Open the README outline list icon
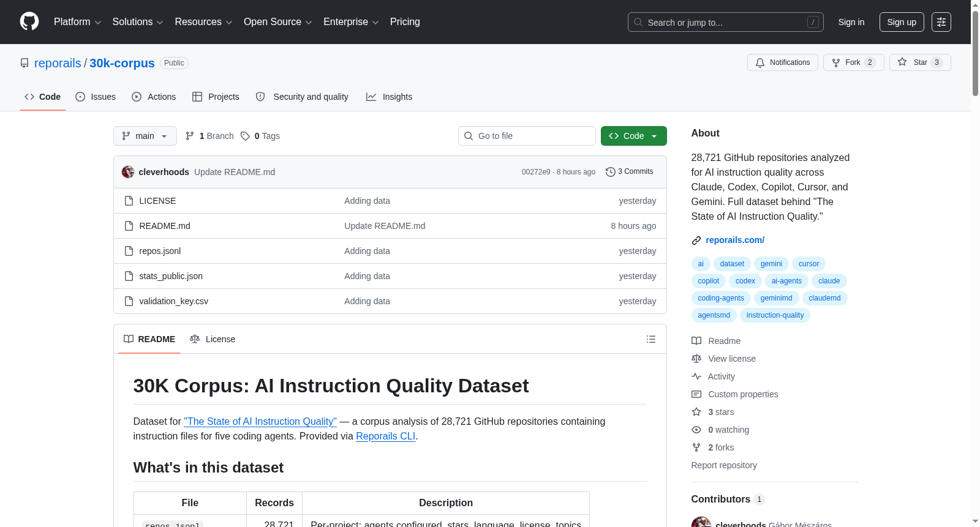 651,339
